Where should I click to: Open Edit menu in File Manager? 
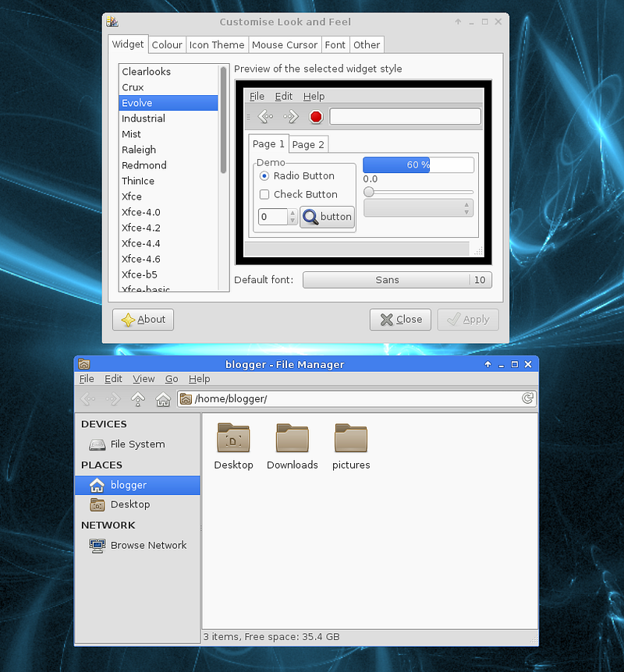[x=113, y=379]
